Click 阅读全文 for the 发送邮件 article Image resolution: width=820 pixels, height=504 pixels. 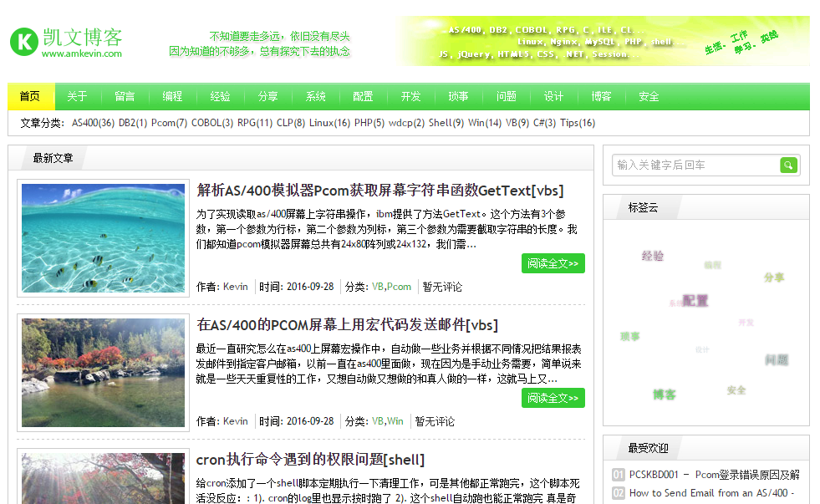(553, 399)
